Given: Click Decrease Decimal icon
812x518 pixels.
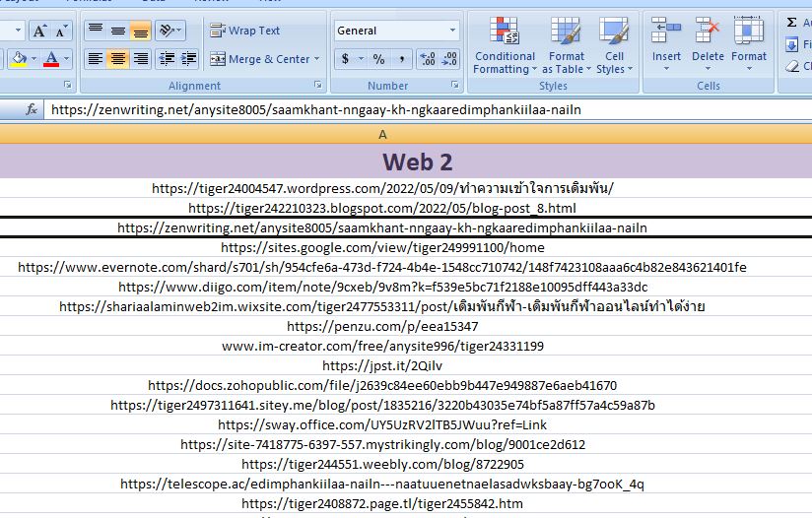Looking at the screenshot, I should pyautogui.click(x=449, y=59).
